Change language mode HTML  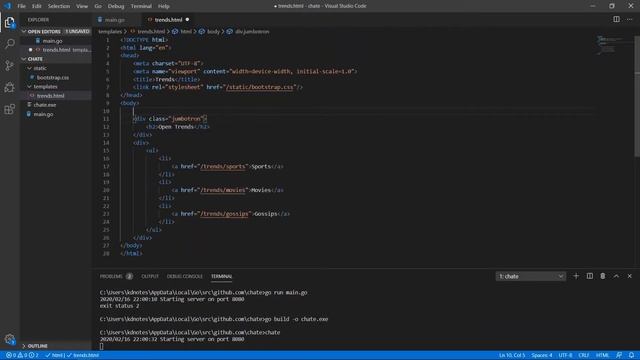(602, 355)
